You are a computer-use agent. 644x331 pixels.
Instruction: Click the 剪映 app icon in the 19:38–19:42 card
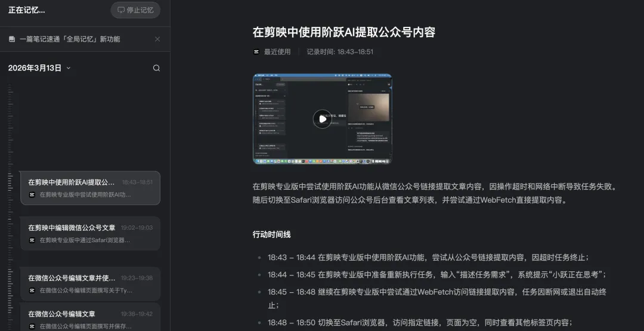coord(32,326)
